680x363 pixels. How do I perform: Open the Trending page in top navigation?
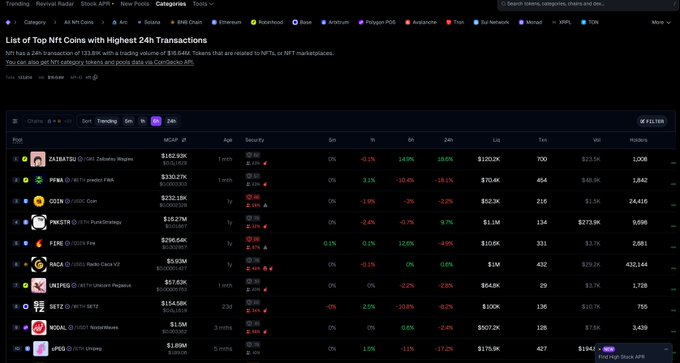point(17,4)
